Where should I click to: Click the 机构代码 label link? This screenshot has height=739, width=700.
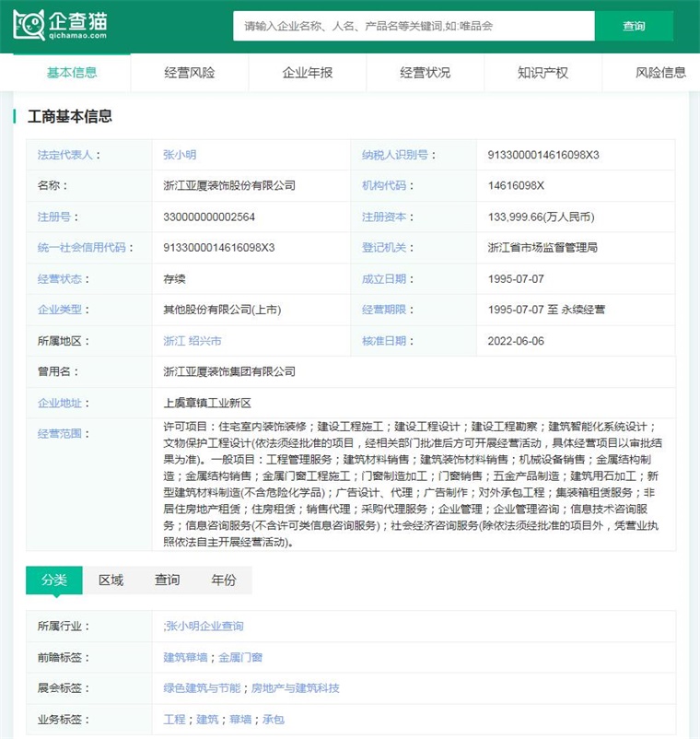click(384, 186)
